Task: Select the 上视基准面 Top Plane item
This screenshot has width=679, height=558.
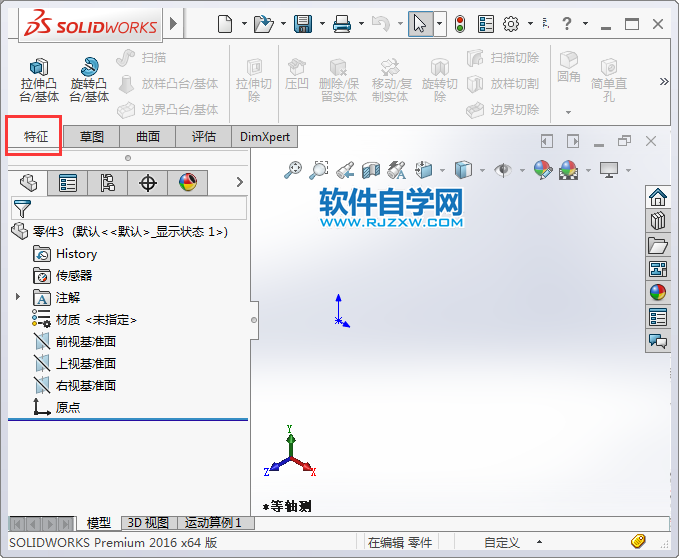Action: [x=74, y=364]
